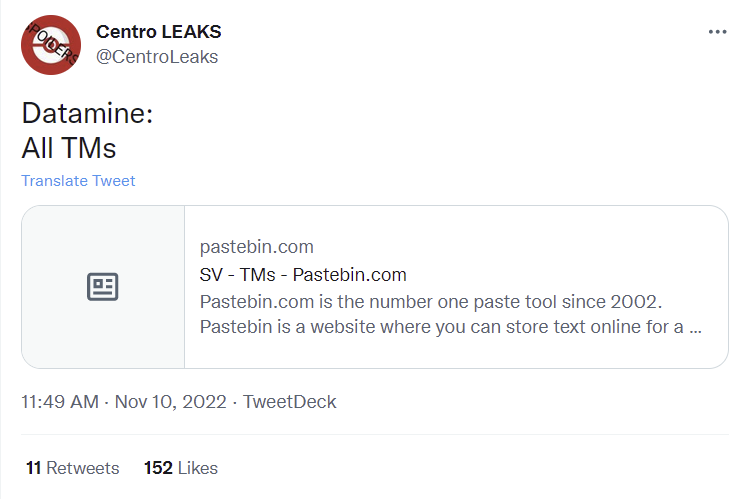Open the @CentroLeaks handle link

click(x=156, y=57)
